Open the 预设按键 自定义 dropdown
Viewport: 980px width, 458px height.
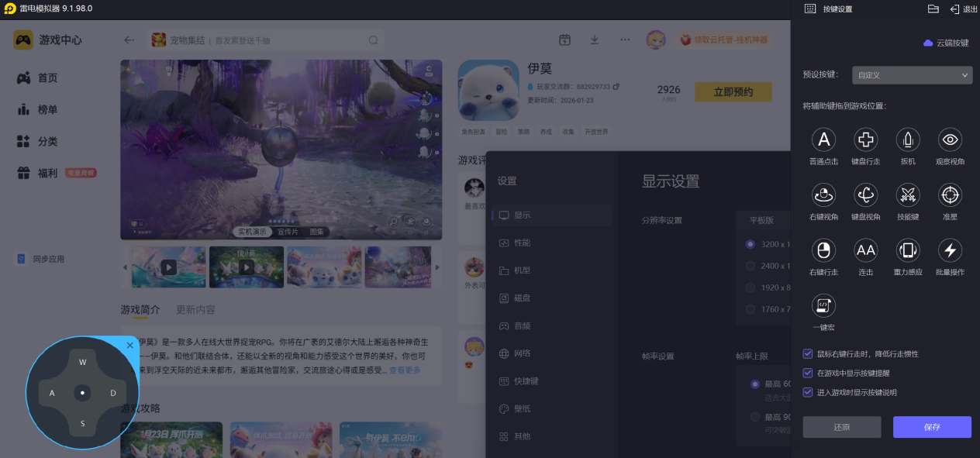(912, 75)
